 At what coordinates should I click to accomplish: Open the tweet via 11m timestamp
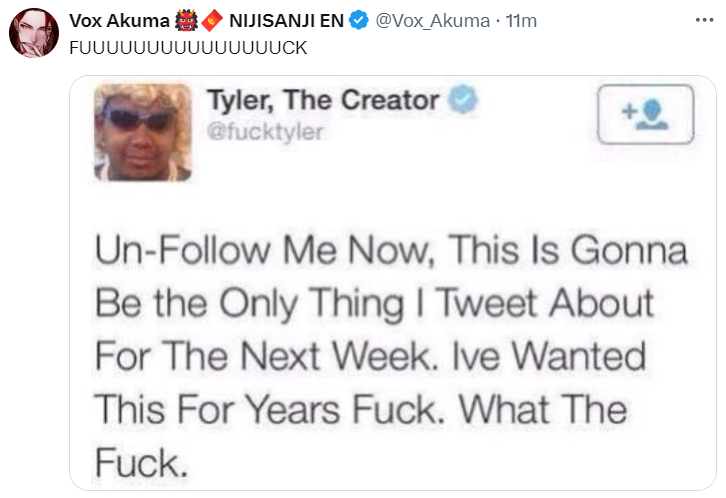(522, 21)
